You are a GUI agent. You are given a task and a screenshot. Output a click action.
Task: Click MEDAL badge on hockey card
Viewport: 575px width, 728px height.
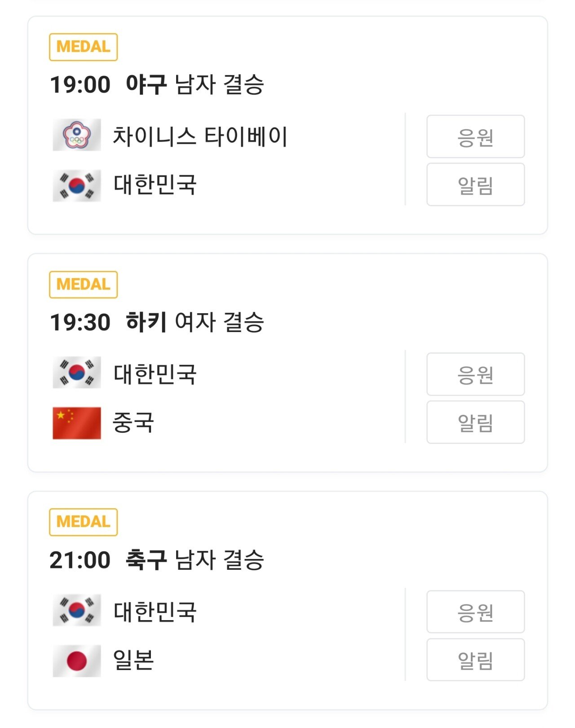pos(83,284)
